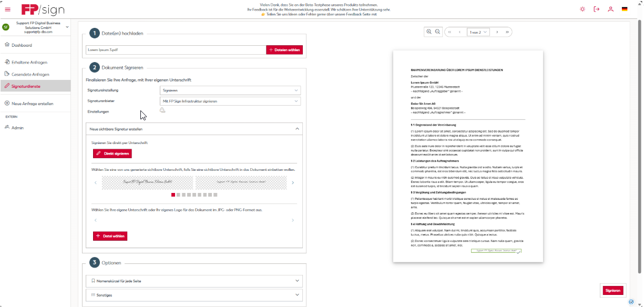The image size is (644, 307).
Task: Select the second generated signature thumbnail
Action: click(241, 182)
